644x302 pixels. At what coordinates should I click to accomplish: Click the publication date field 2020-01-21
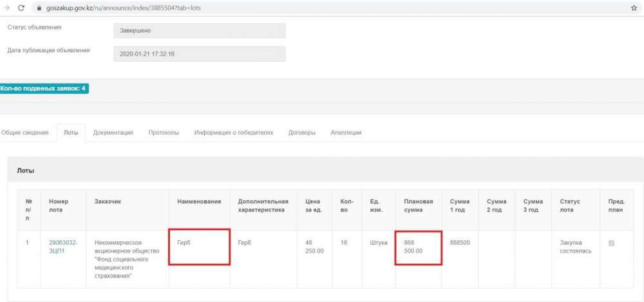point(199,54)
